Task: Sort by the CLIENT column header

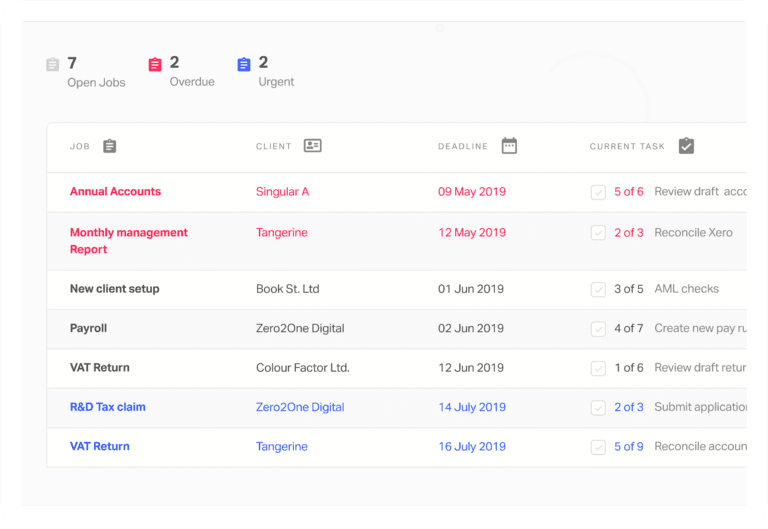Action: tap(274, 146)
